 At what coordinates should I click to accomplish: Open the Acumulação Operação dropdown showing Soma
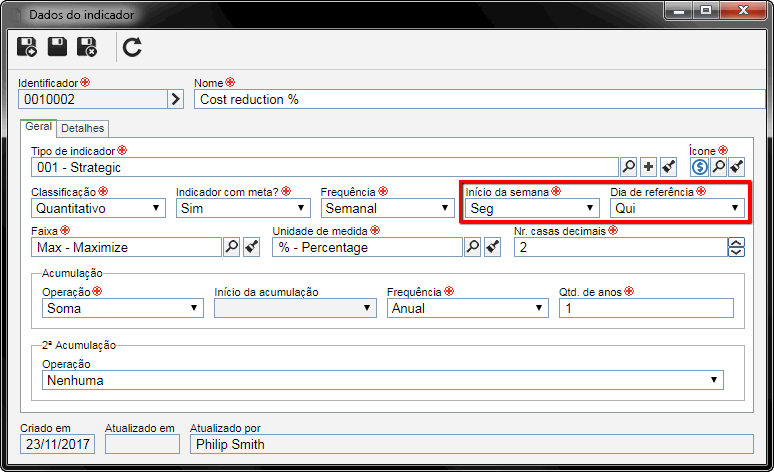tap(123, 308)
